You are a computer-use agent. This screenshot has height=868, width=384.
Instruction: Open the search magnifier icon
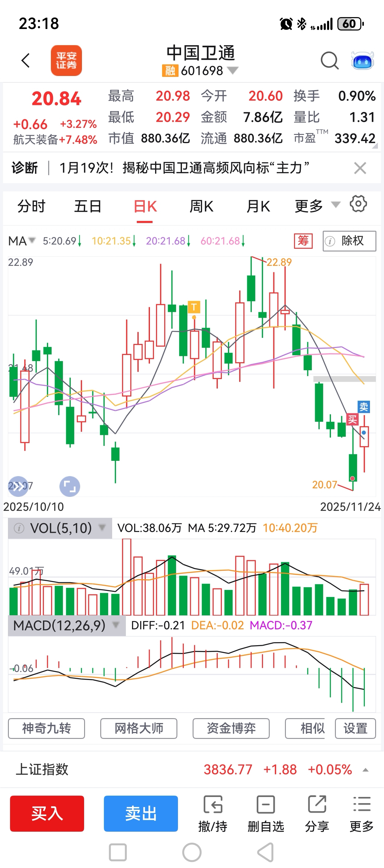[x=329, y=61]
